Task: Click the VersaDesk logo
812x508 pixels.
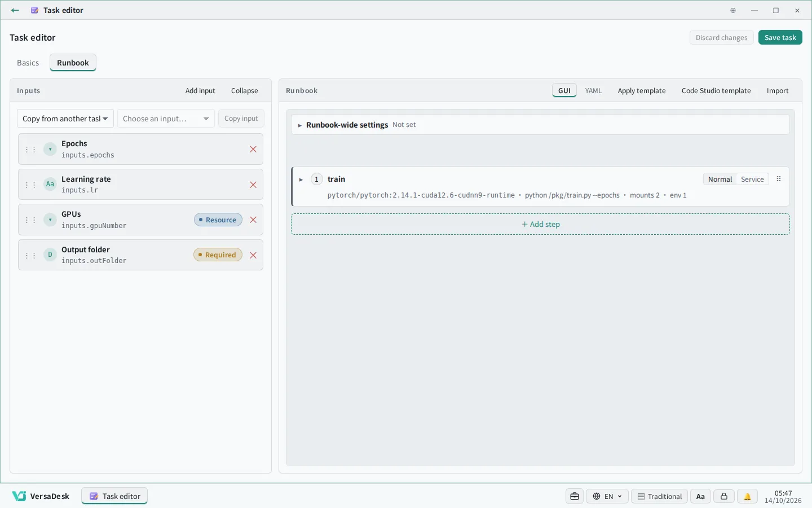Action: pos(41,496)
